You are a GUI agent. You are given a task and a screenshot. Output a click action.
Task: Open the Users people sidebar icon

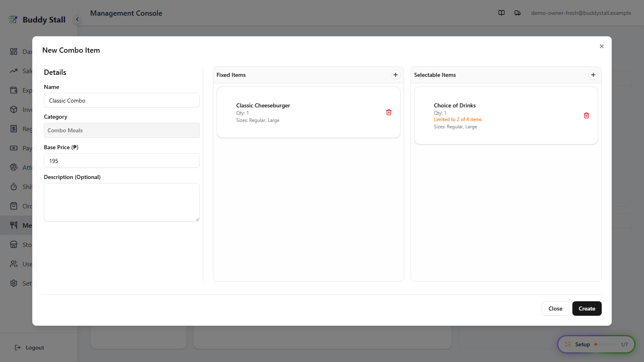14,264
